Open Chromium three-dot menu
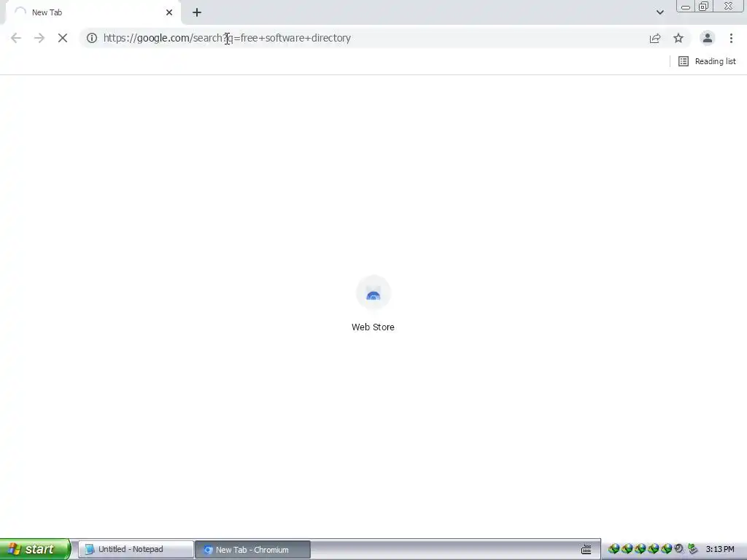 coord(731,38)
